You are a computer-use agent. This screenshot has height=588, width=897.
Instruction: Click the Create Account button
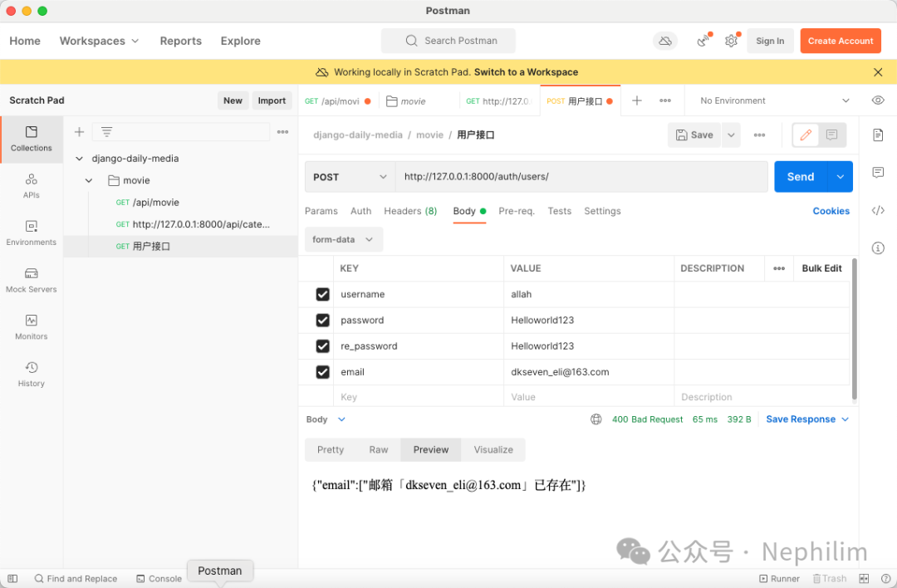pyautogui.click(x=840, y=41)
